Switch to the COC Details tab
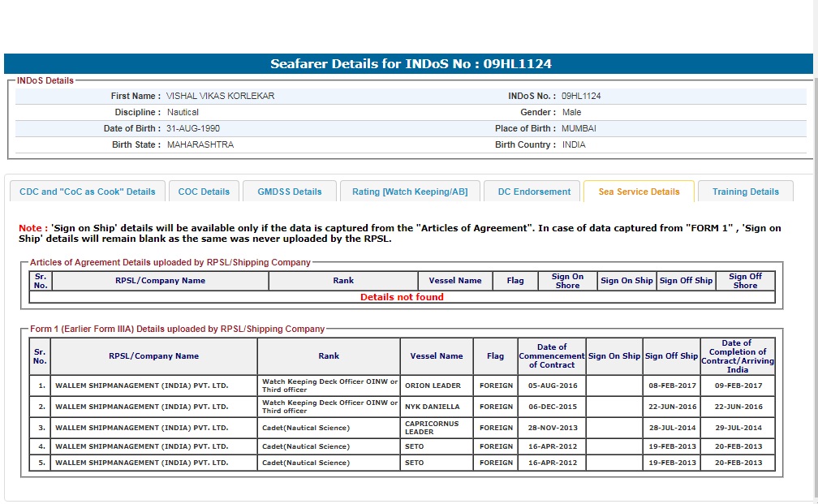This screenshot has width=818, height=504. (204, 192)
